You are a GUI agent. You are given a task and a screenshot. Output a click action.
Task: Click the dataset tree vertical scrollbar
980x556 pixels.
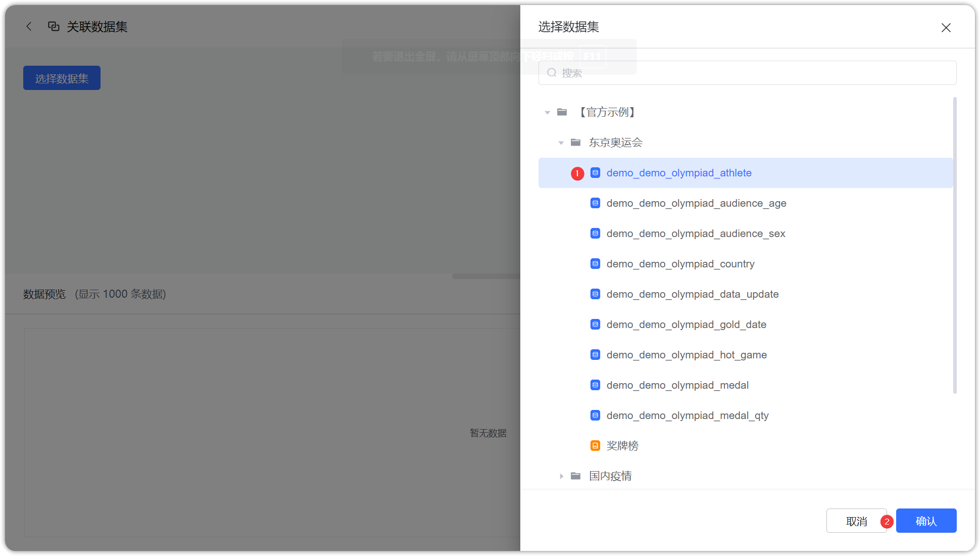pyautogui.click(x=955, y=245)
